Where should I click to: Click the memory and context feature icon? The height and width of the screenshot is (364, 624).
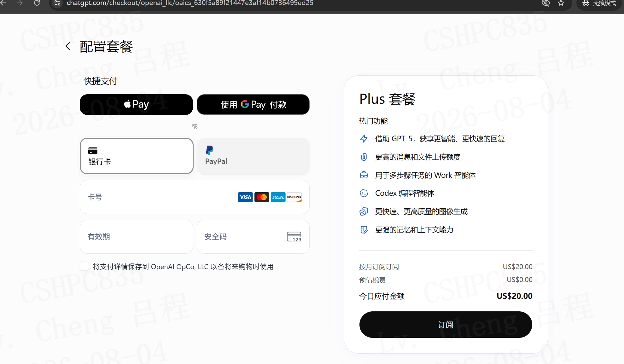click(x=364, y=230)
